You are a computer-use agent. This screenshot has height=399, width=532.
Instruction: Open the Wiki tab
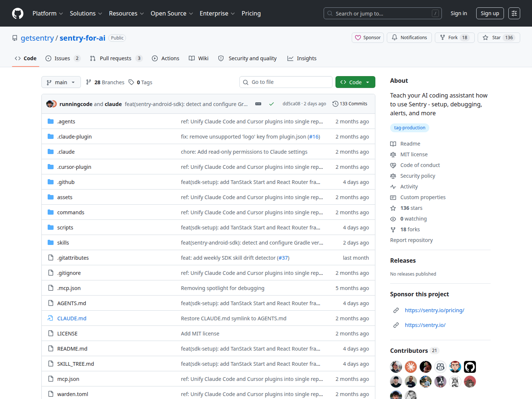tap(198, 58)
